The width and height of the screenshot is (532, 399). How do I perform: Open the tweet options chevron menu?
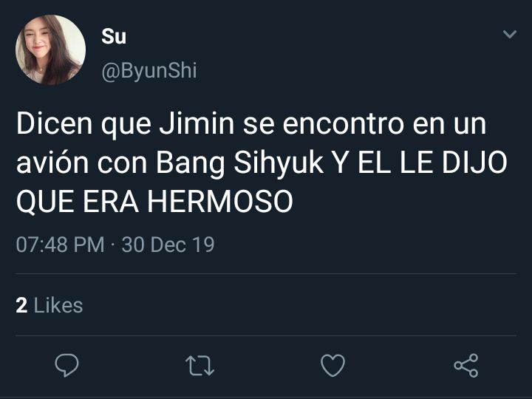point(510,34)
